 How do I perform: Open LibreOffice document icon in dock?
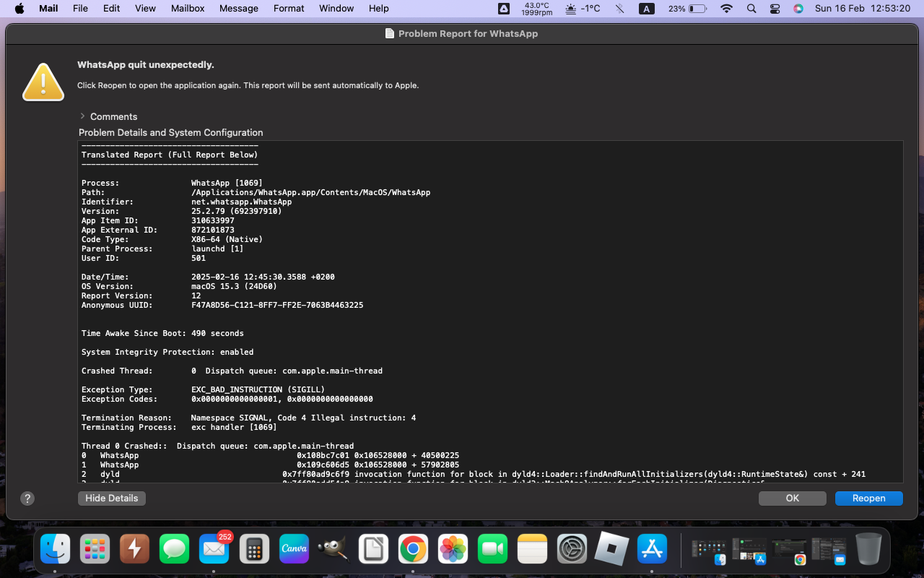coord(373,549)
